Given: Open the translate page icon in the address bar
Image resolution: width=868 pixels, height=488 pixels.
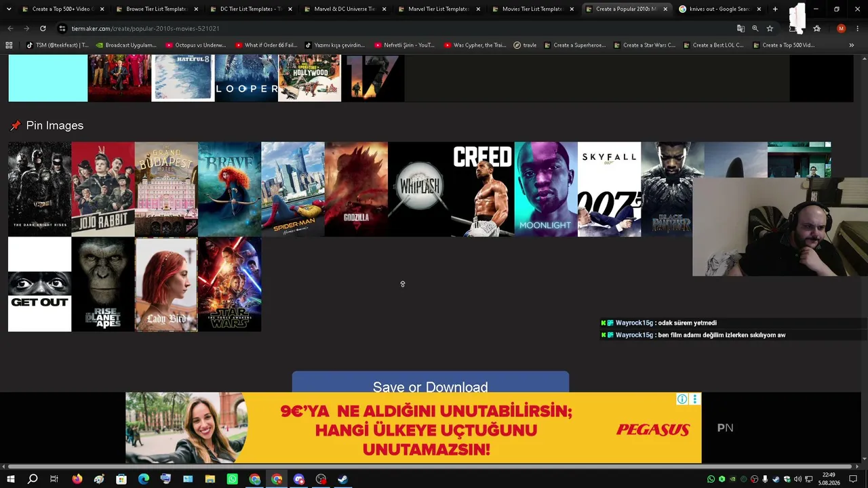Looking at the screenshot, I should (x=741, y=28).
